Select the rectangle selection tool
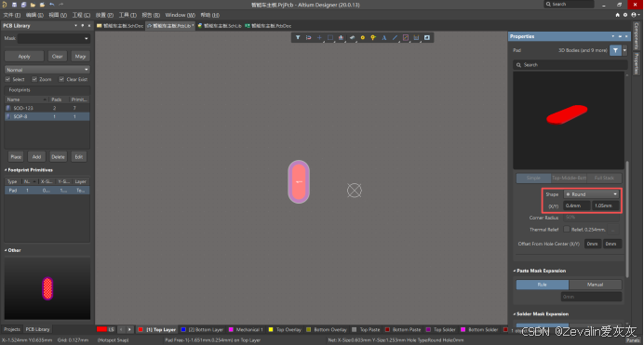The height and width of the screenshot is (345, 644). tap(330, 37)
